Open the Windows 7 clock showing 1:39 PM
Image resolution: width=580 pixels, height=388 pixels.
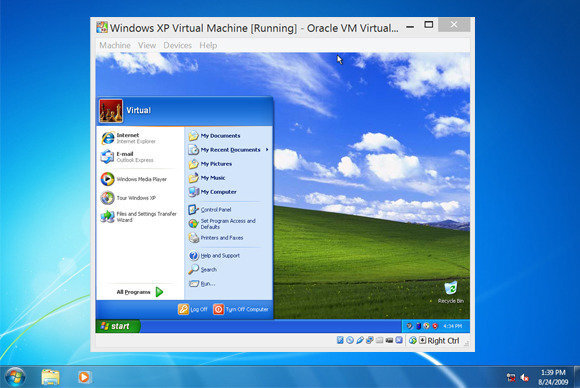coord(553,377)
